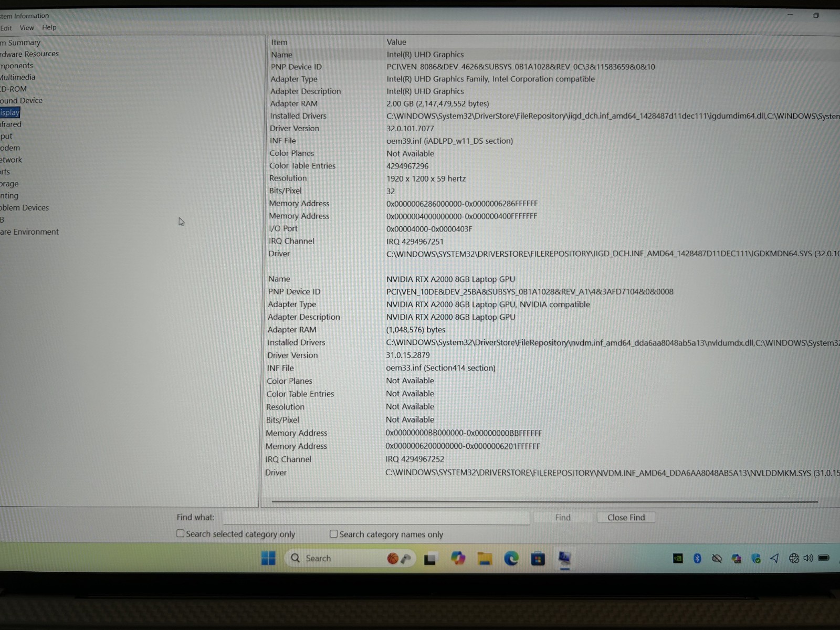Click the Find button
The width and height of the screenshot is (840, 630).
click(563, 517)
